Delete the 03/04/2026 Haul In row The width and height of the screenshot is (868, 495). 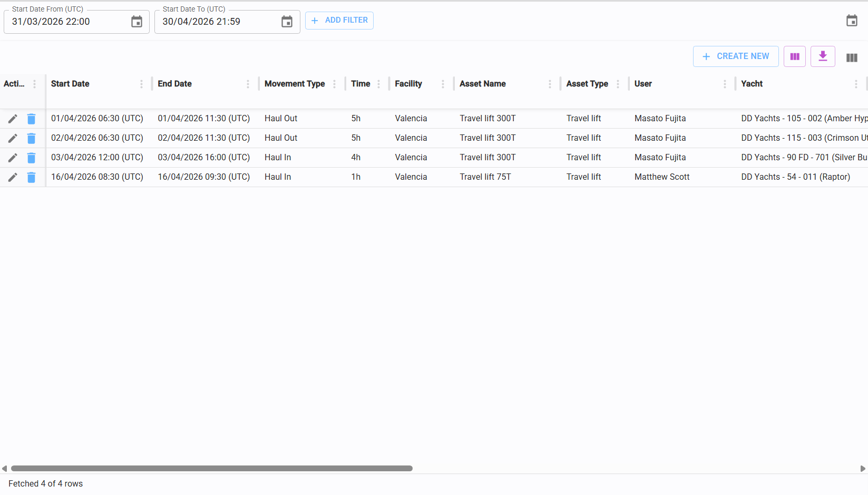point(31,158)
